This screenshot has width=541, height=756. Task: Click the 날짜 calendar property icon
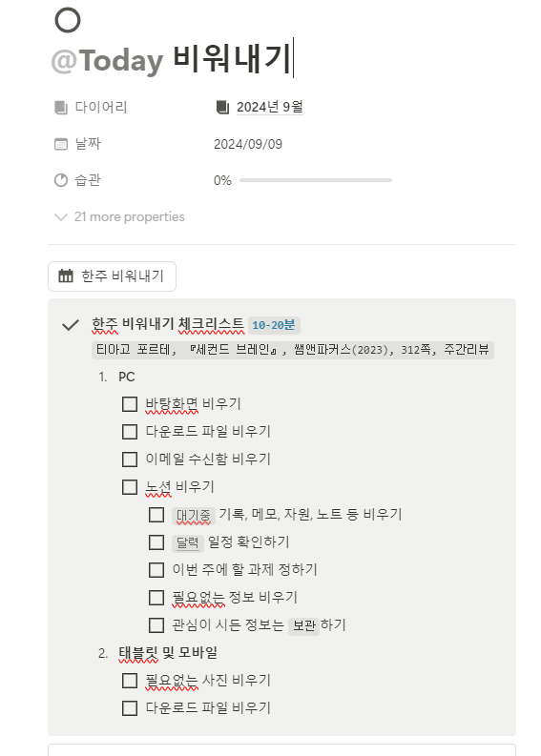(x=61, y=144)
